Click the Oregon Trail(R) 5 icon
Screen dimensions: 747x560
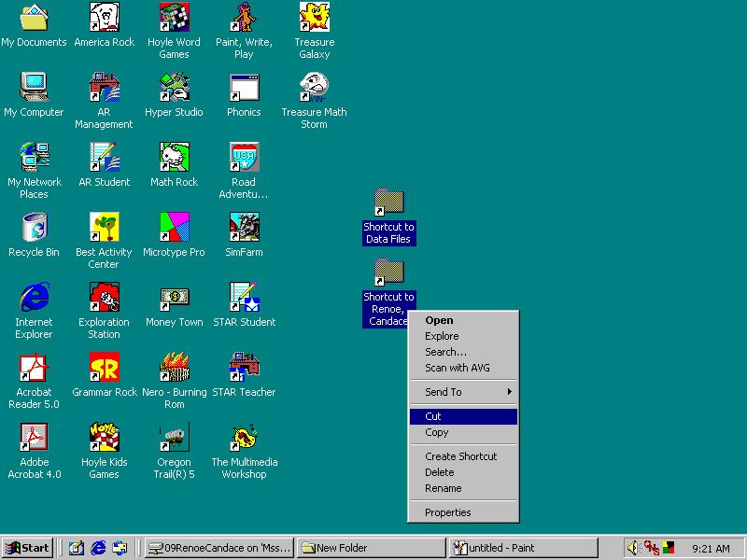pos(174,437)
